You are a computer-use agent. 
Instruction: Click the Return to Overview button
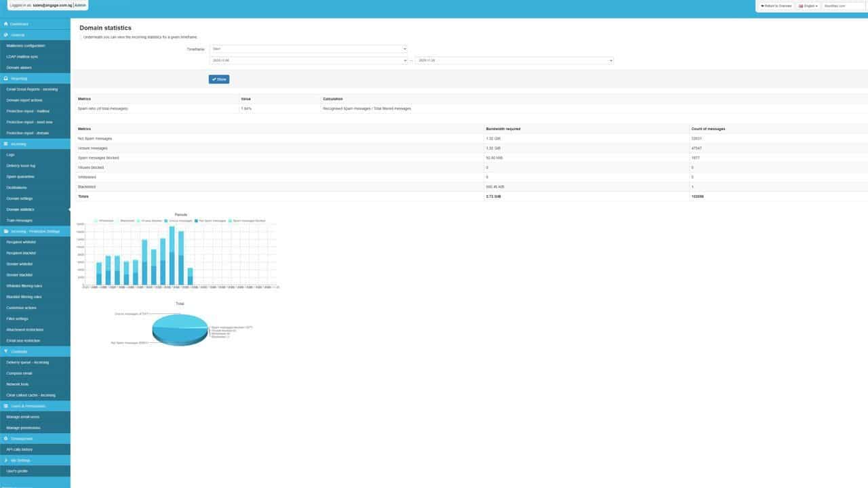point(776,6)
